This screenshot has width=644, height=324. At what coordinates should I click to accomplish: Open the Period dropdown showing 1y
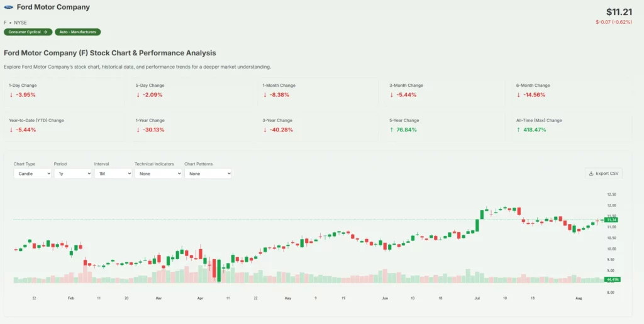72,173
